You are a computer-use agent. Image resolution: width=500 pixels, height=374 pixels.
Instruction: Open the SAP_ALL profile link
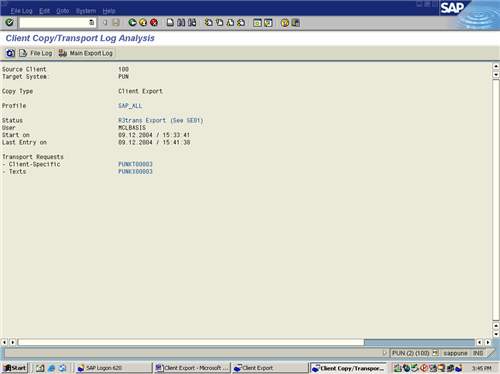click(x=130, y=106)
